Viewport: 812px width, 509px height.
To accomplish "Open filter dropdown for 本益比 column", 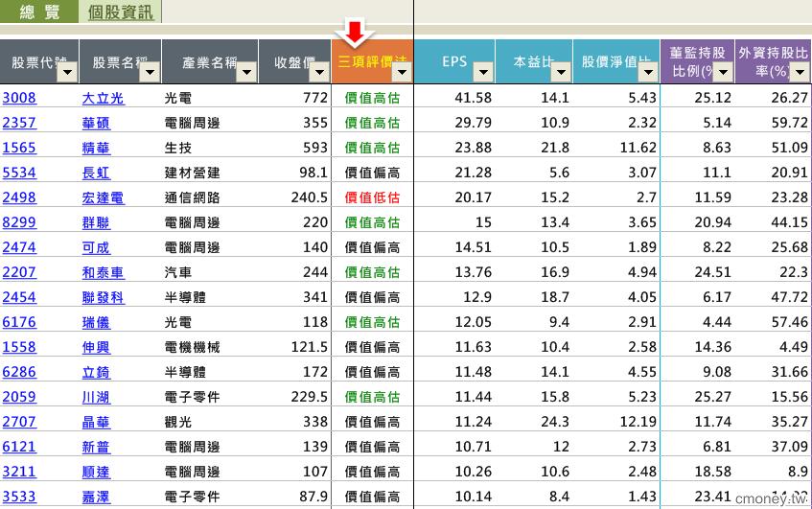I will [561, 73].
